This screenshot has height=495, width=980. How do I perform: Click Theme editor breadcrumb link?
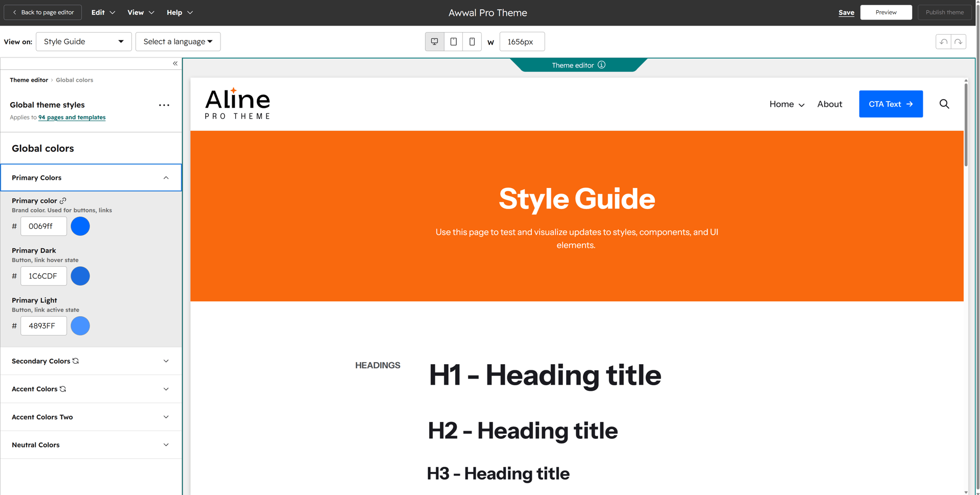pyautogui.click(x=29, y=80)
